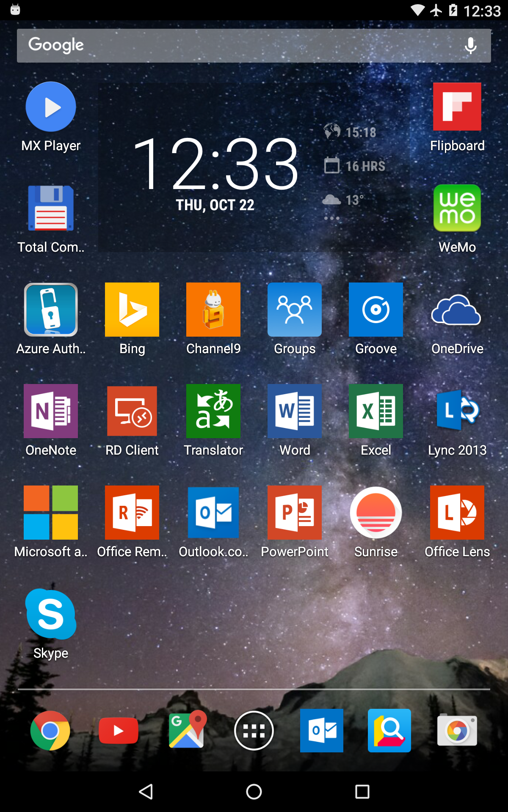Tap the 13° weather entry
Screen dimensions: 508x812
click(343, 200)
